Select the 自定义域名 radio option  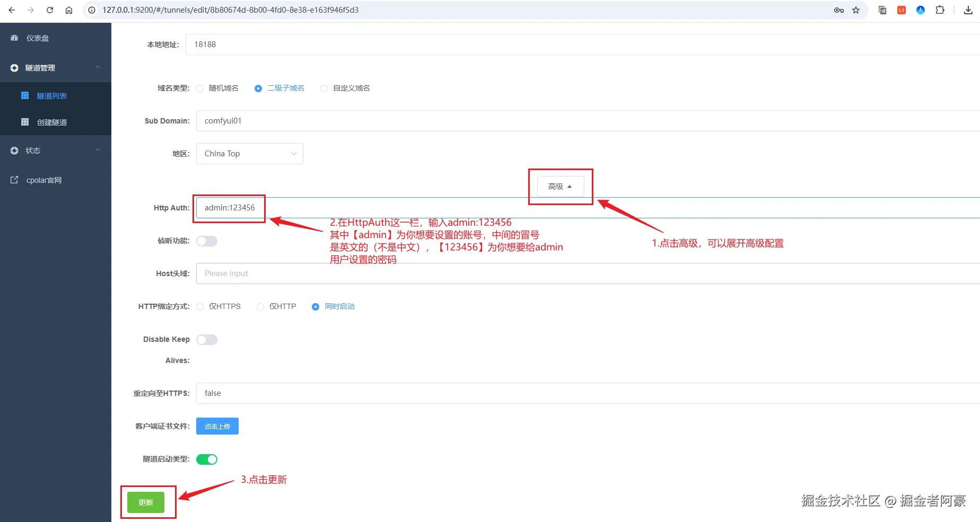point(324,89)
